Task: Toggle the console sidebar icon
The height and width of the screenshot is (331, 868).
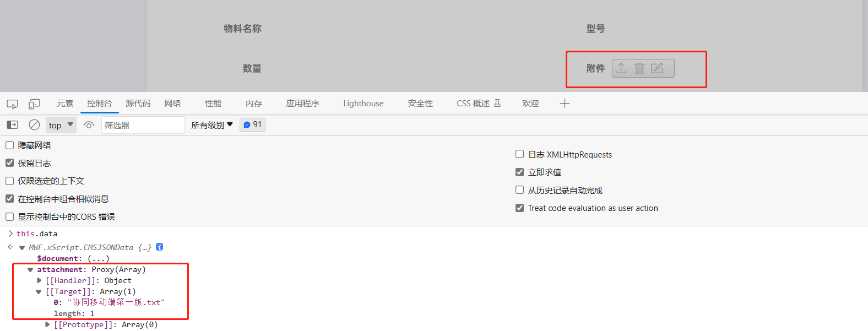Action: (x=12, y=125)
